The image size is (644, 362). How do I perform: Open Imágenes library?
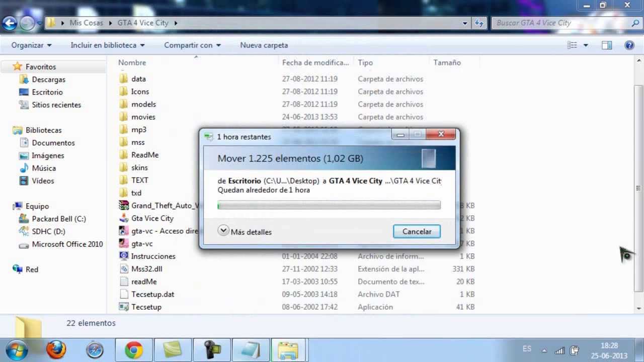pos(48,155)
